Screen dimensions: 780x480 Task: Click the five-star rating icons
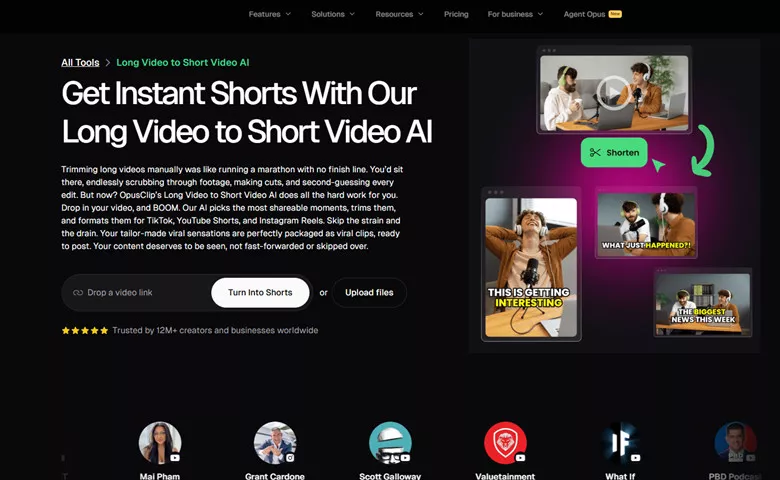pyautogui.click(x=85, y=330)
